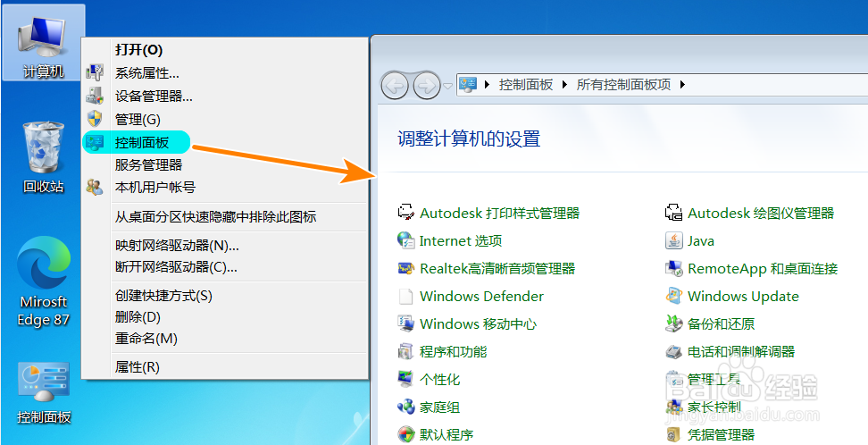Screen dimensions: 868x445
Task: Click the 凭据管理器 safe icon
Action: (x=673, y=435)
